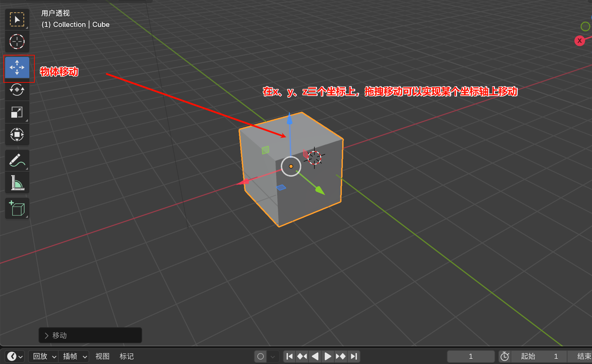
Task: Choose the Add Cube tool
Action: click(17, 208)
